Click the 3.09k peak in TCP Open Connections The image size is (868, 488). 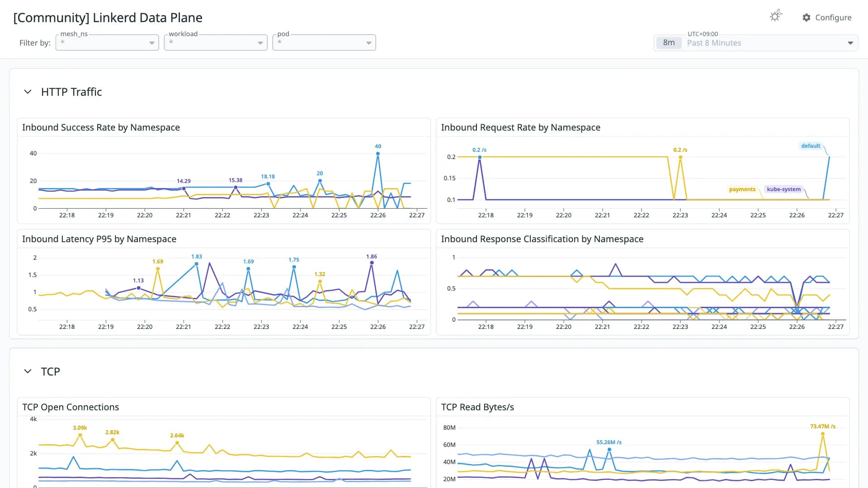click(x=80, y=435)
